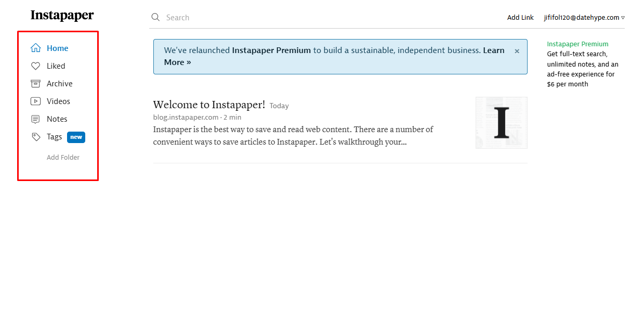
Task: Open the Welcome to Instapaper! article
Action: click(209, 105)
